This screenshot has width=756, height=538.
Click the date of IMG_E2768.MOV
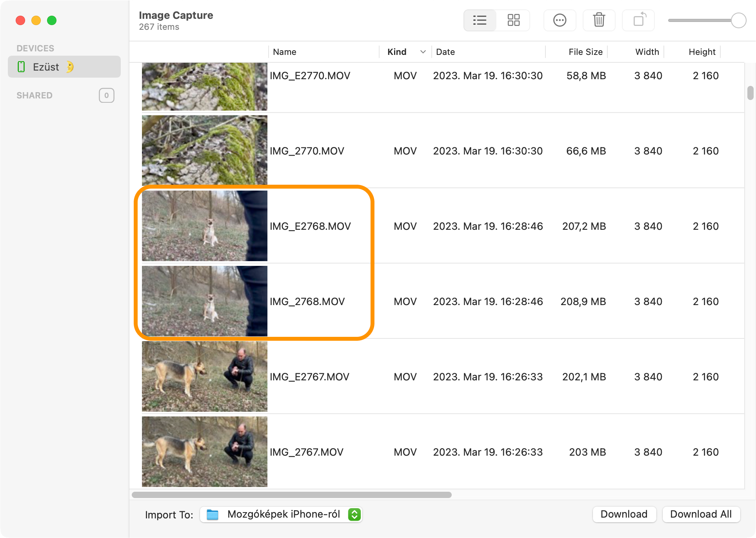point(488,226)
